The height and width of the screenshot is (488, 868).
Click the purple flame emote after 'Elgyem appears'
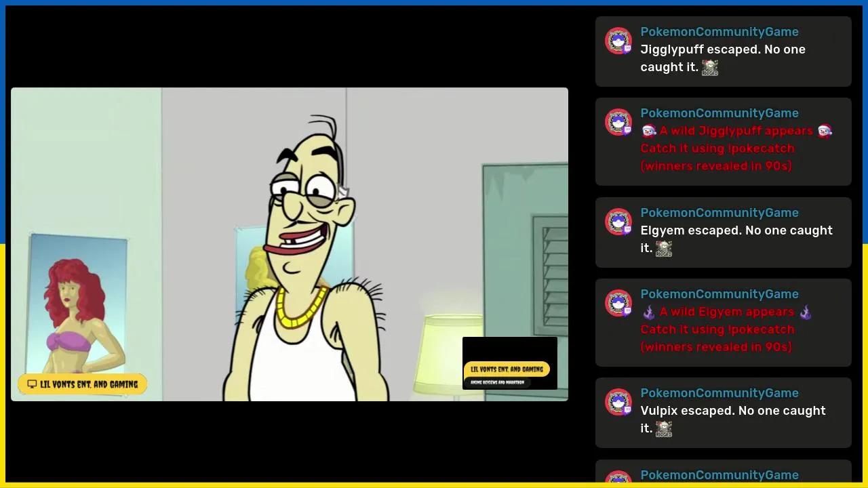pyautogui.click(x=805, y=312)
